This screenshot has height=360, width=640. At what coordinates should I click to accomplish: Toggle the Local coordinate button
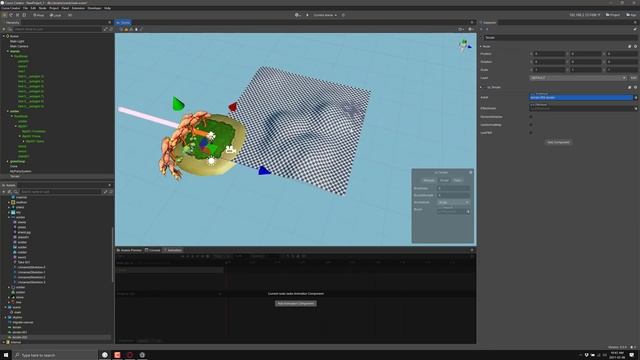(x=56, y=15)
